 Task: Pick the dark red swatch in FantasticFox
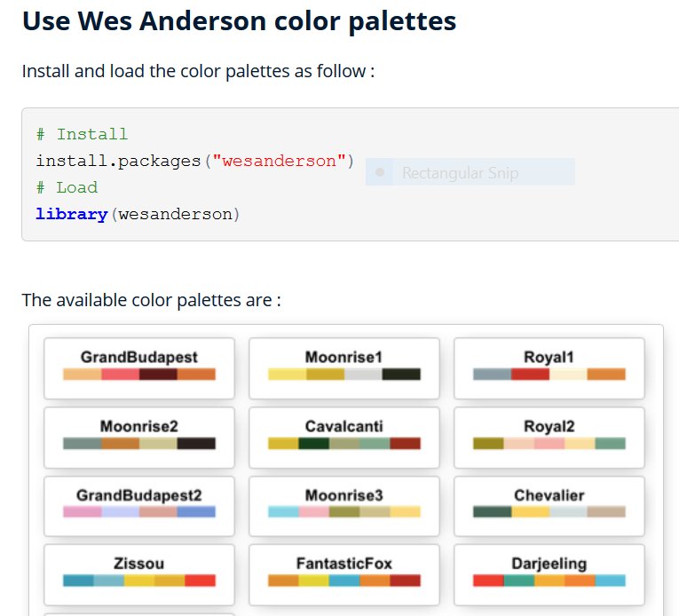point(406,580)
